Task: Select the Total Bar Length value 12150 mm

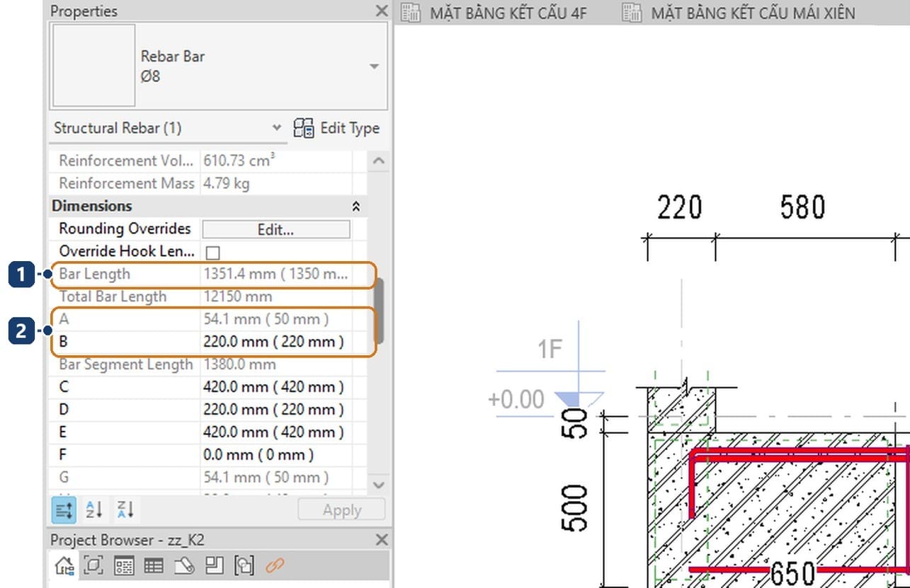Action: [x=238, y=297]
